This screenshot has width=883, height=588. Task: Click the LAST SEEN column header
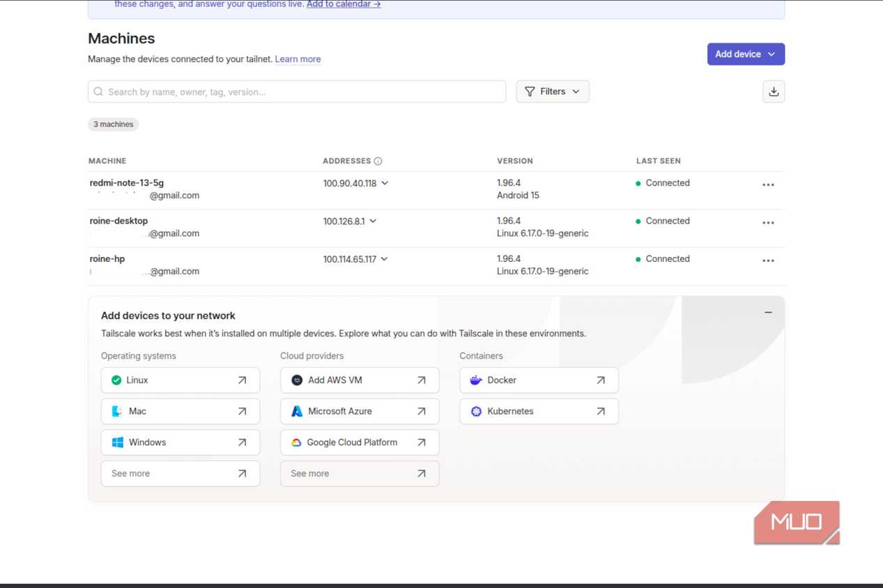[659, 161]
